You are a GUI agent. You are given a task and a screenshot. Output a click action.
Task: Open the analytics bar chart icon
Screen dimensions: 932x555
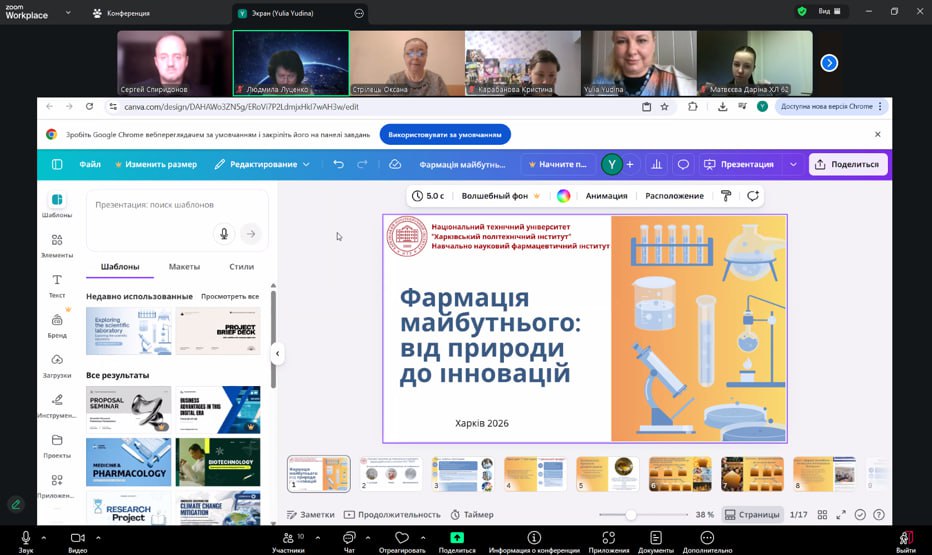tap(657, 164)
